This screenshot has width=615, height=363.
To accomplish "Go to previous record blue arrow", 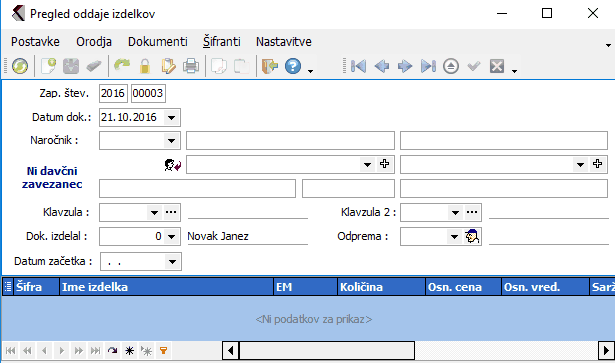I will click(x=382, y=66).
